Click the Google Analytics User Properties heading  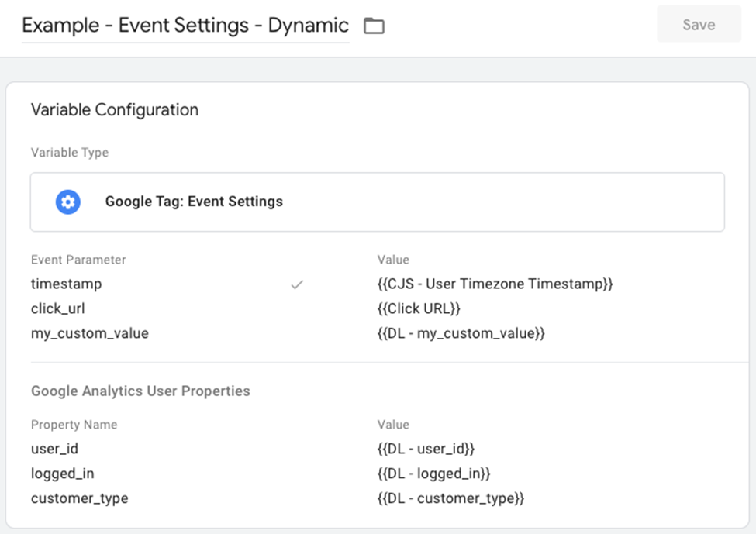tap(140, 391)
